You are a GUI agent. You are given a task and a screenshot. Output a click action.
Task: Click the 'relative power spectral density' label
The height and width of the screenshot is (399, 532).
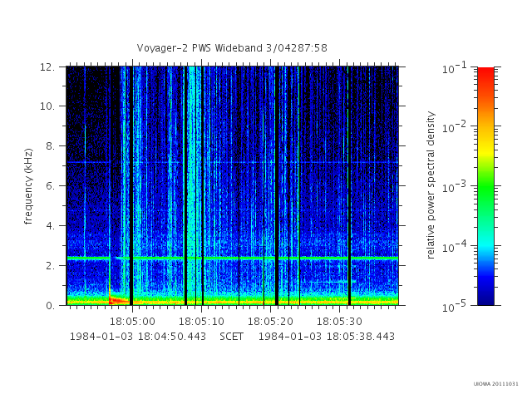[x=431, y=185]
